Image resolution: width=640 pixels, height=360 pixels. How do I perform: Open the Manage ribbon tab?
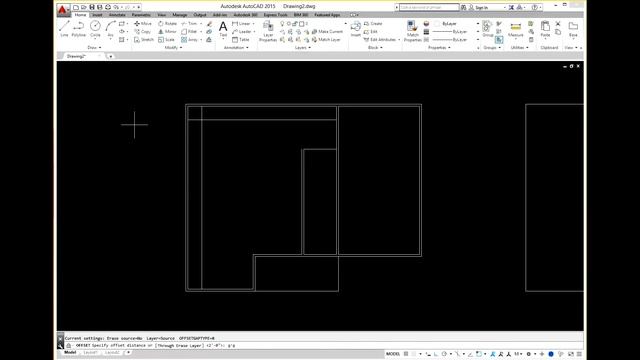[x=180, y=15]
